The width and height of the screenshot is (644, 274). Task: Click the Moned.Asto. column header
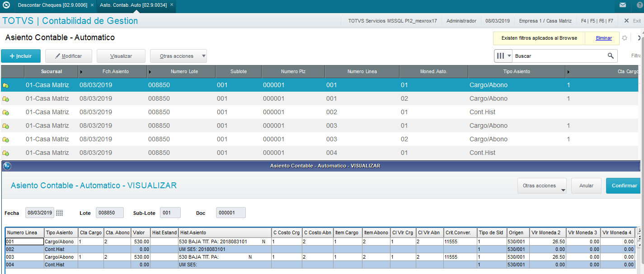pyautogui.click(x=433, y=71)
